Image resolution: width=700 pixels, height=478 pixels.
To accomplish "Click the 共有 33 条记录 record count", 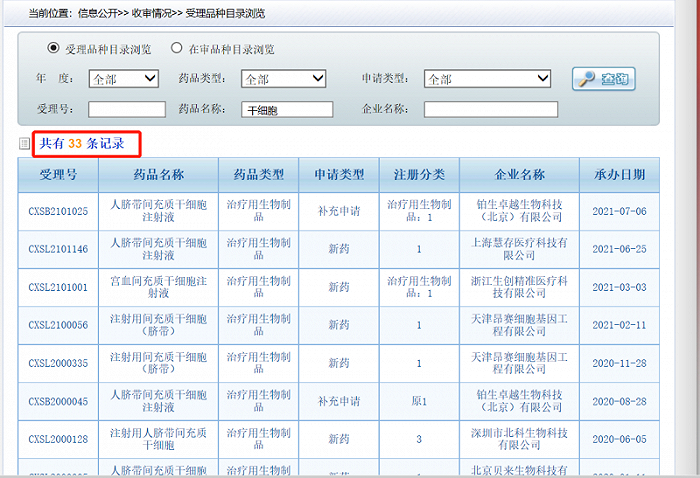I will pyautogui.click(x=82, y=144).
